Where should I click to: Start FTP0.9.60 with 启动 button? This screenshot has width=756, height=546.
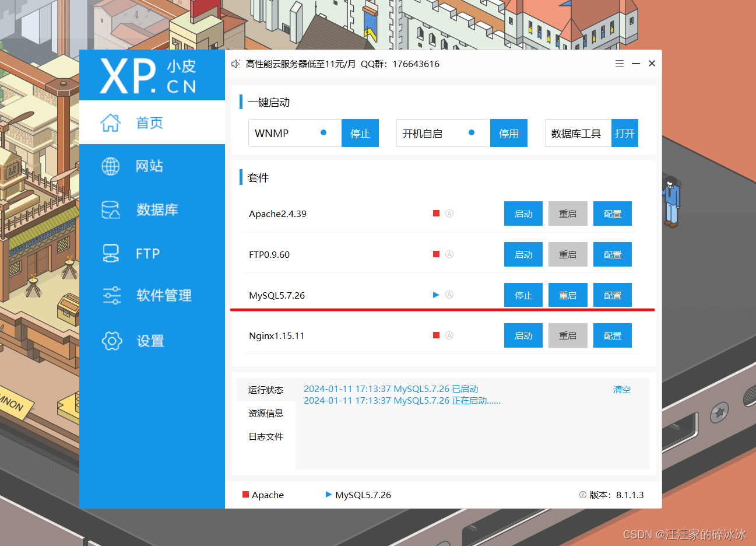pos(523,254)
